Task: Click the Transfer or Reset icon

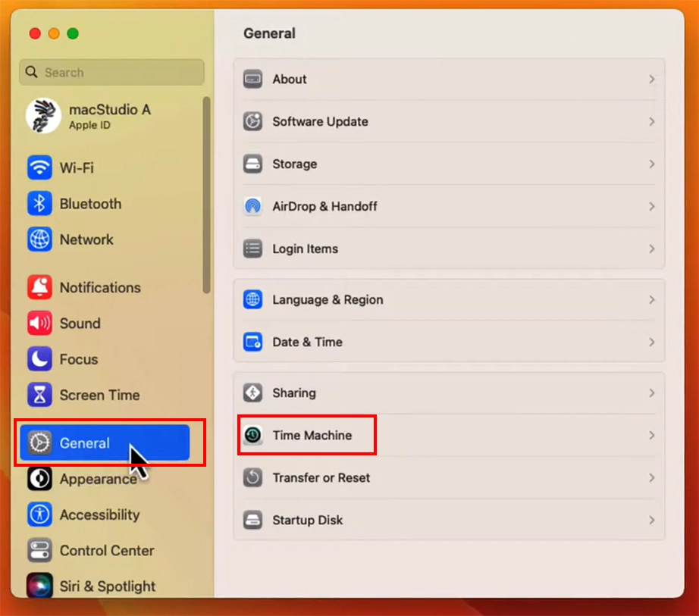Action: [x=252, y=477]
